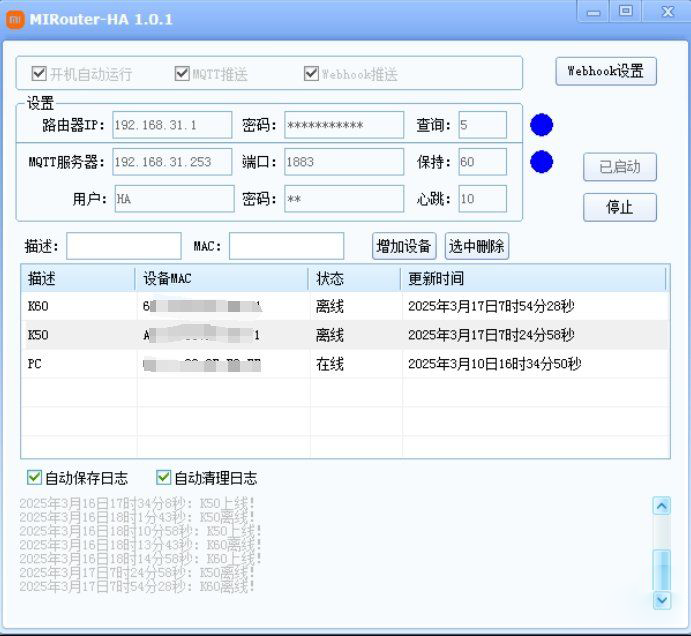Sort by the 设备MAC column header

(222, 279)
